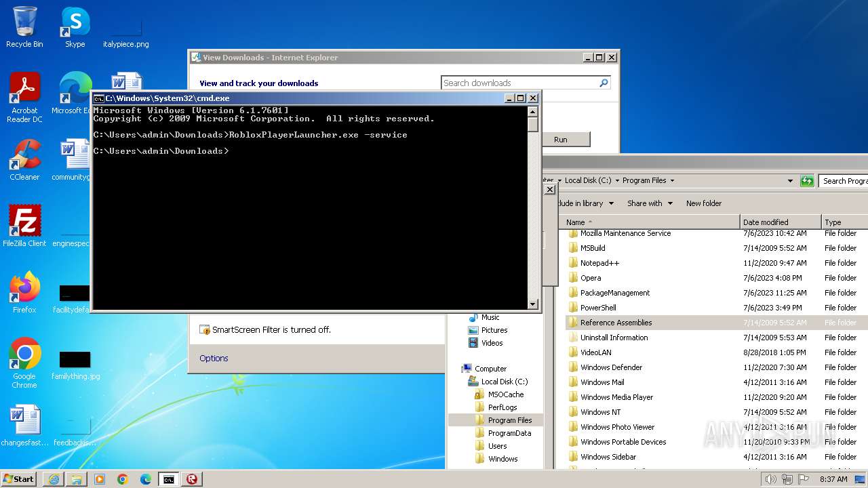Switch to cmd.exe taskbar button

(x=169, y=479)
